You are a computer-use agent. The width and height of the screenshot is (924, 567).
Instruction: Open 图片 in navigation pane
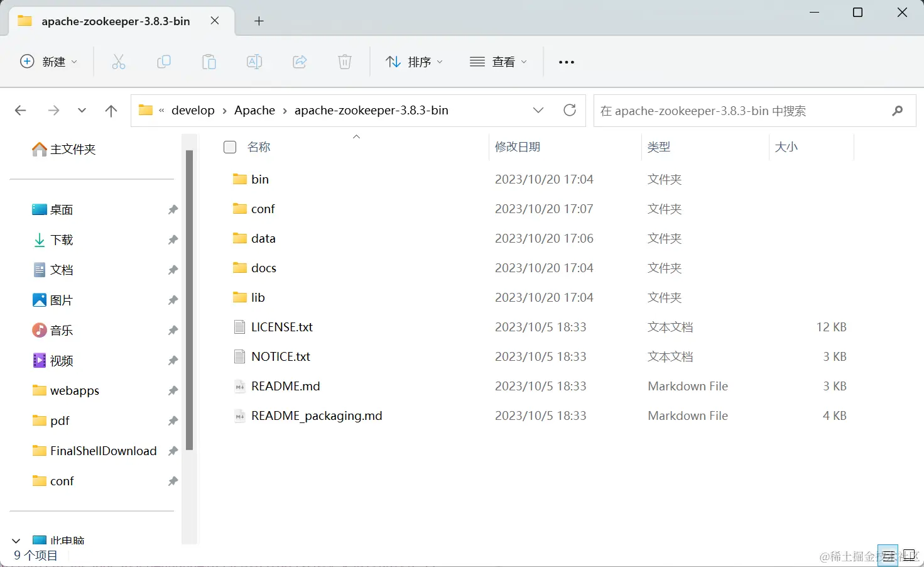[x=53, y=300]
